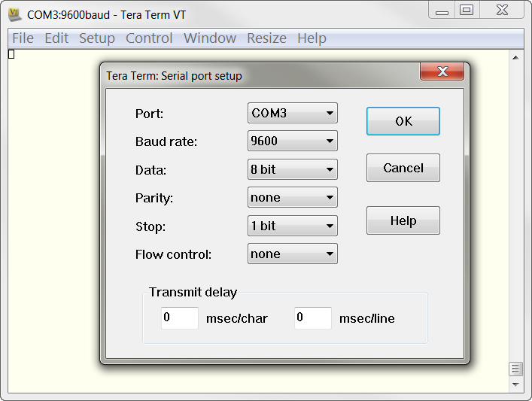
Task: Open the Setup menu
Action: click(97, 38)
